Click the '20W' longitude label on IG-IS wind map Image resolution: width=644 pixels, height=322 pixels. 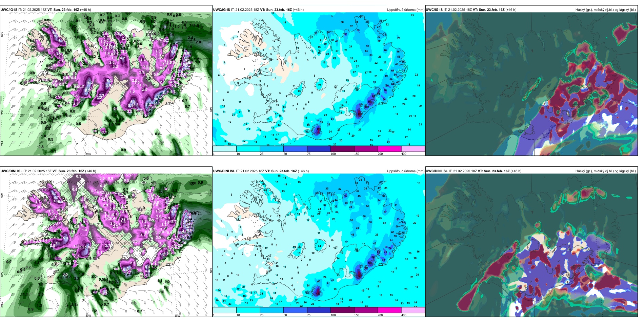[x=88, y=154]
